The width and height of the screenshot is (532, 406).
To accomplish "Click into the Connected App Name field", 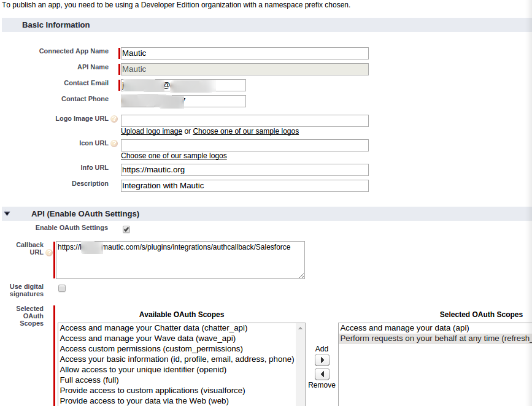I will pyautogui.click(x=245, y=53).
